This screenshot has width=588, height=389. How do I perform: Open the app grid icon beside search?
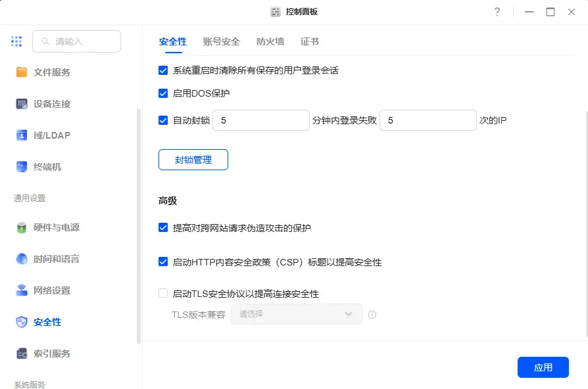point(16,41)
